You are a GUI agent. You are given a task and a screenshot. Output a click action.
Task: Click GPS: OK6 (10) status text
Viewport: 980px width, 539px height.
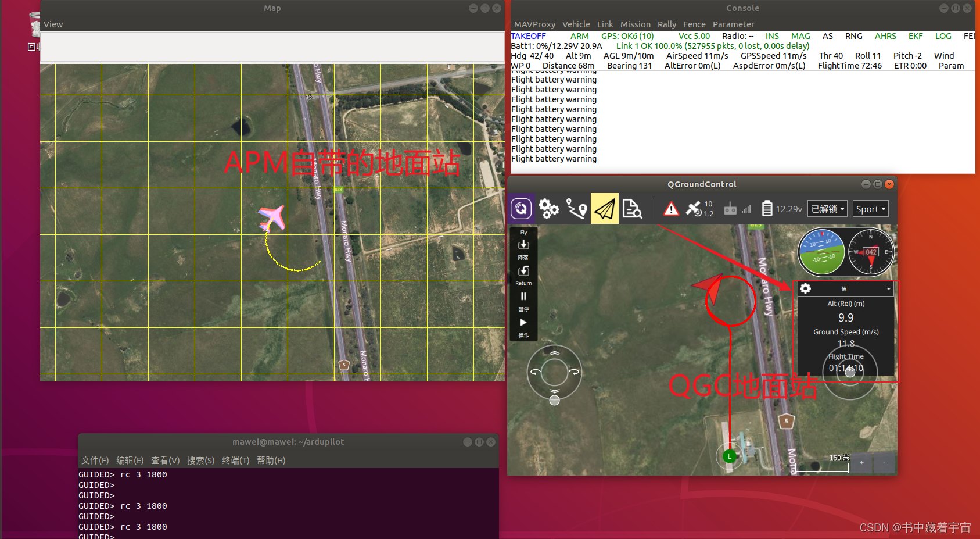(x=627, y=36)
